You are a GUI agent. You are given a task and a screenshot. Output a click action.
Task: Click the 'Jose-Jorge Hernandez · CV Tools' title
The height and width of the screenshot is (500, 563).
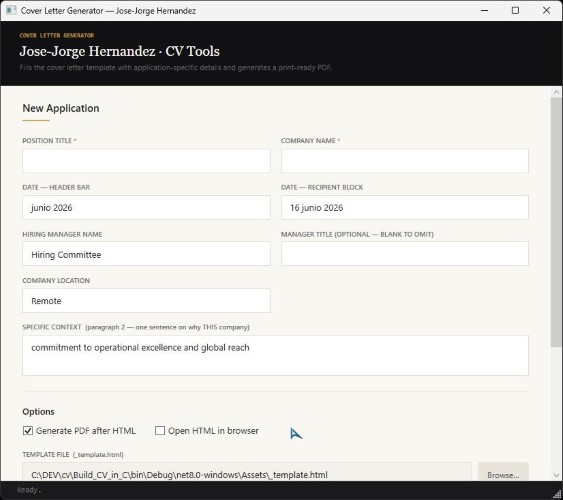(x=120, y=51)
